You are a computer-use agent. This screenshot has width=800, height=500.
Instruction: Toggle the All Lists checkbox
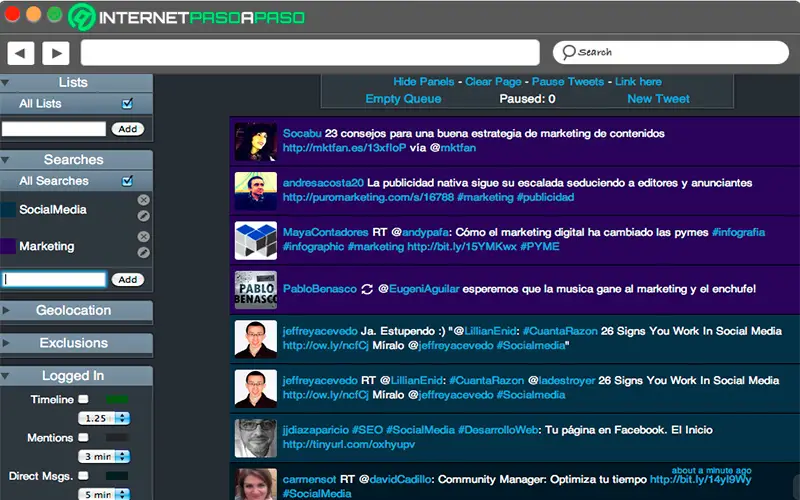[127, 104]
